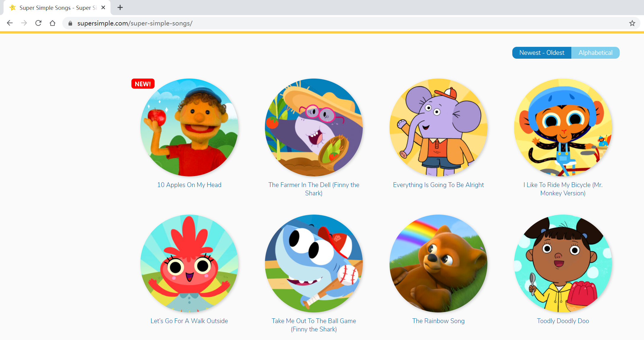The width and height of the screenshot is (644, 340).
Task: Select the Super Simple Songs browser tab
Action: (x=56, y=8)
